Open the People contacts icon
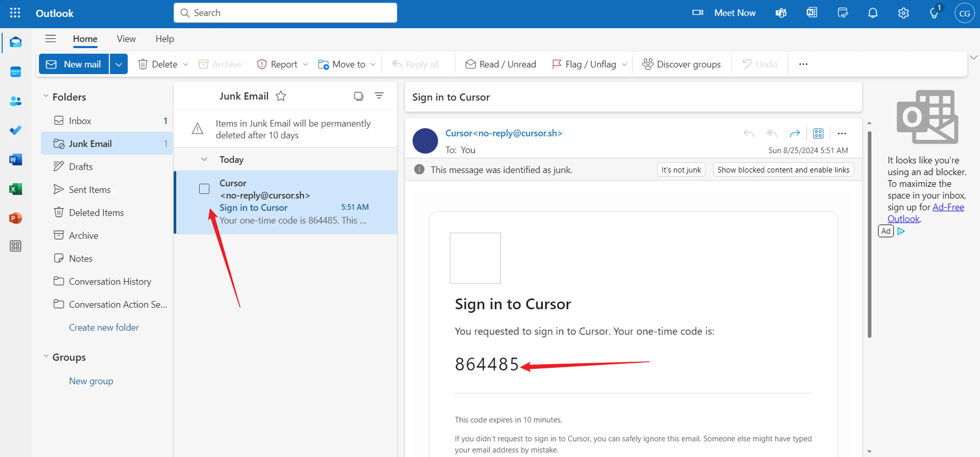Screen dimensions: 980x457 tap(15, 101)
